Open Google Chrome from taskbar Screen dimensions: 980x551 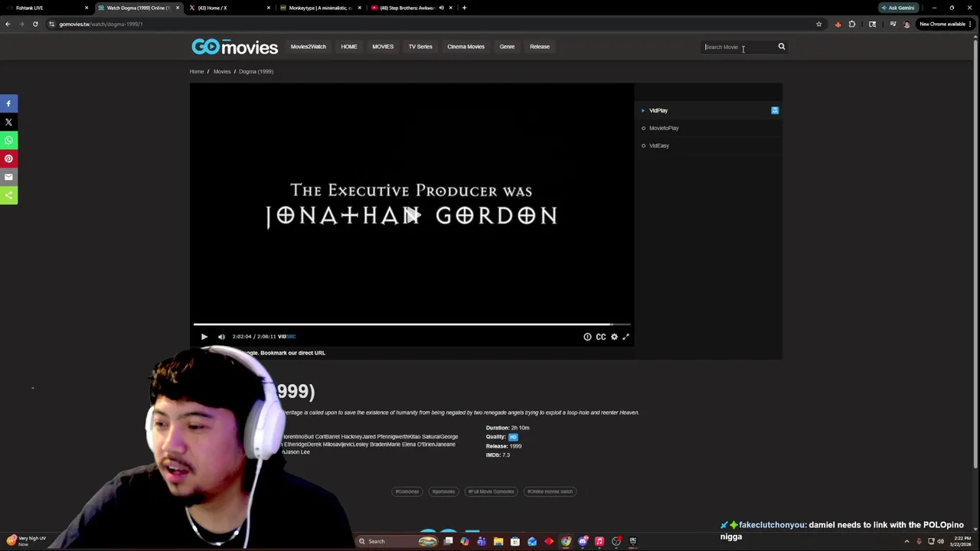click(566, 541)
